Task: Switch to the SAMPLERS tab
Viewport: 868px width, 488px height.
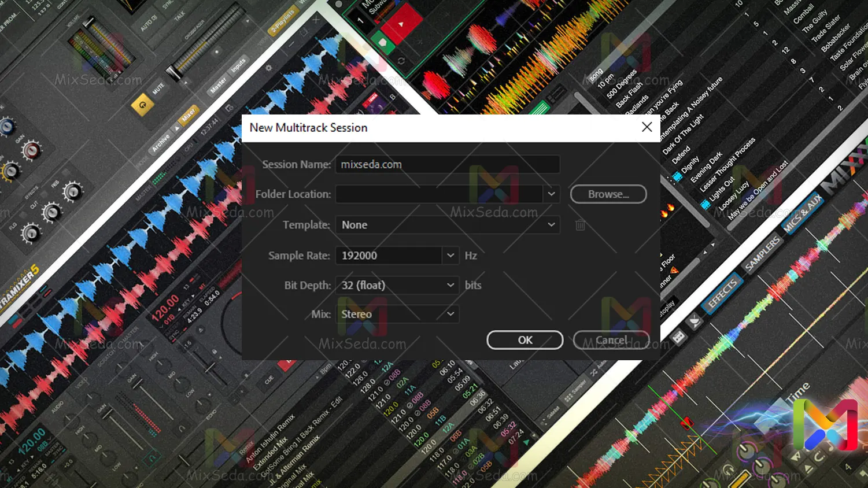Action: pyautogui.click(x=762, y=254)
